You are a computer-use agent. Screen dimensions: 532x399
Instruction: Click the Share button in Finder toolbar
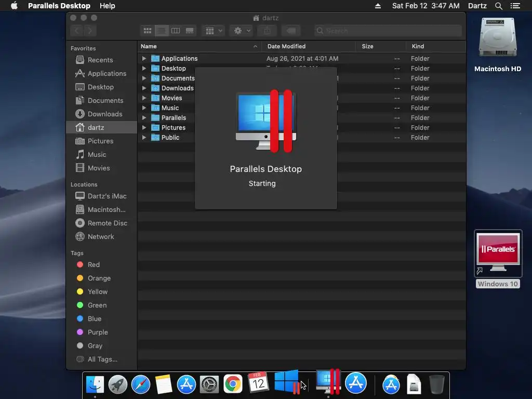click(x=268, y=31)
